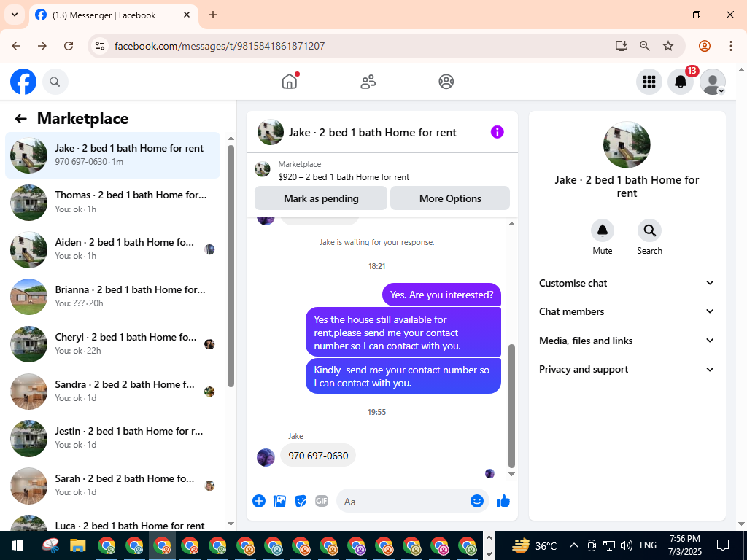The image size is (747, 560).
Task: Click chat messages scrollbar thumb
Action: pos(511,405)
